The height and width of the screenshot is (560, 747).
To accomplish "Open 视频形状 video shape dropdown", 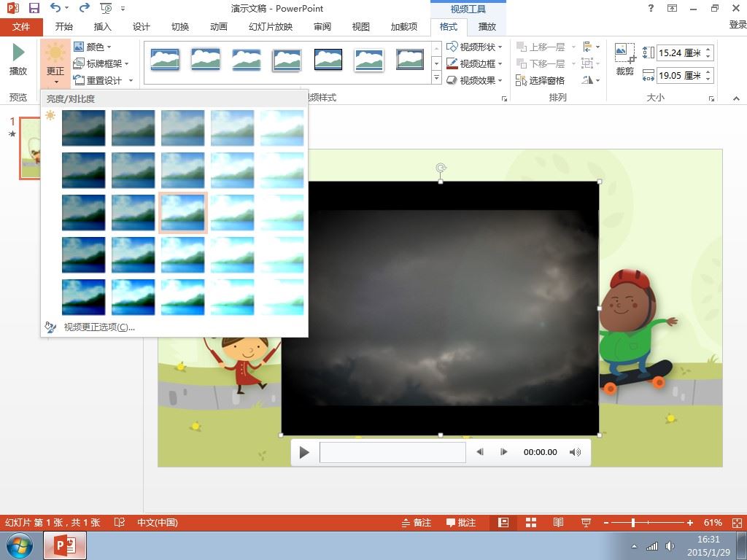I will click(474, 47).
